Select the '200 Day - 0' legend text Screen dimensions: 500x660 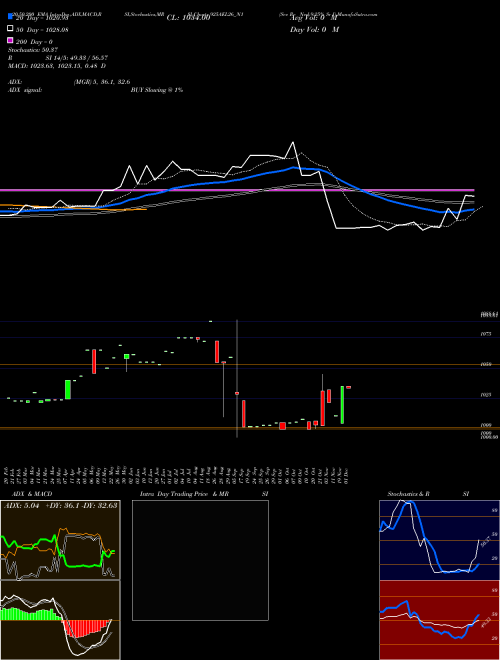pyautogui.click(x=34, y=42)
